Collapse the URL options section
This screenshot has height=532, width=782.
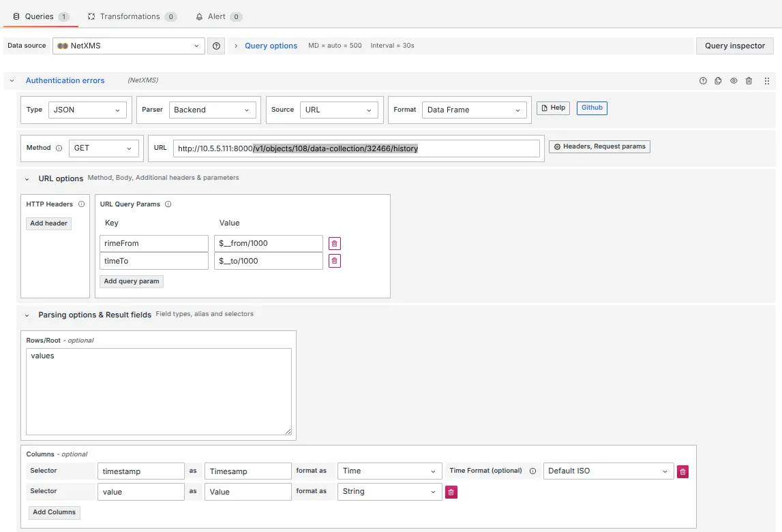click(26, 178)
